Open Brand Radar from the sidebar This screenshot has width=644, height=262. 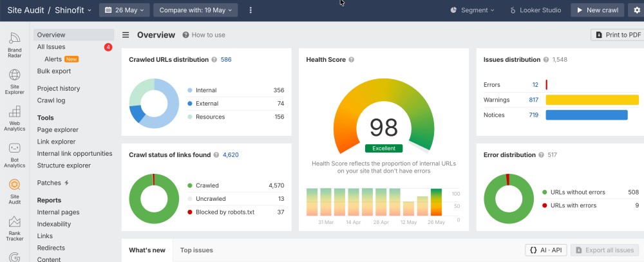(14, 45)
